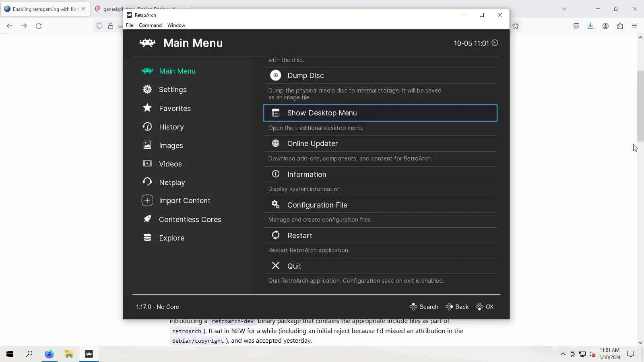Click the Images picture icon

click(147, 145)
